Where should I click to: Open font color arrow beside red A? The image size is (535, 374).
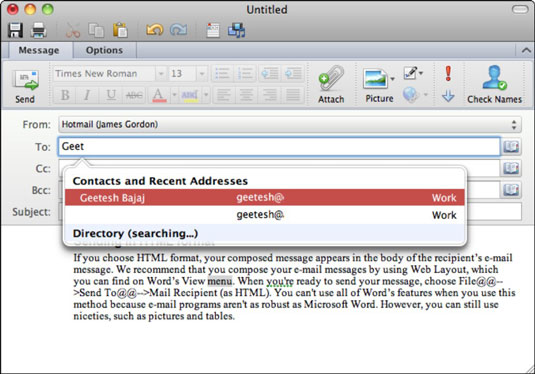pyautogui.click(x=174, y=95)
